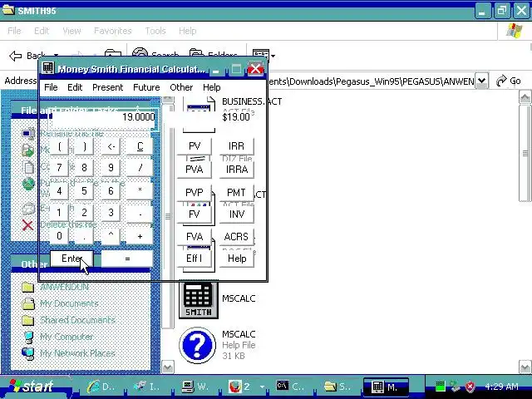This screenshot has height=399, width=532.
Task: Open the calculator's Help menu
Action: [x=212, y=87]
